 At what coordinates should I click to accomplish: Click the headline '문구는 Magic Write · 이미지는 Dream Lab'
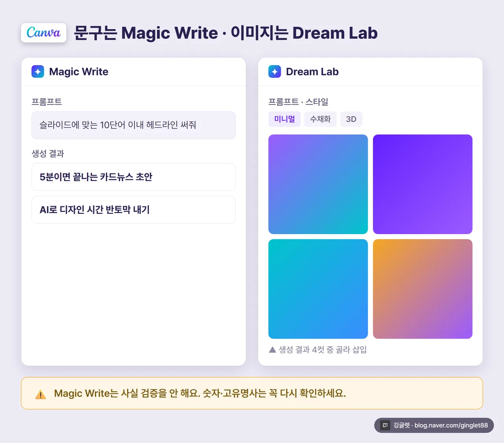tap(226, 33)
